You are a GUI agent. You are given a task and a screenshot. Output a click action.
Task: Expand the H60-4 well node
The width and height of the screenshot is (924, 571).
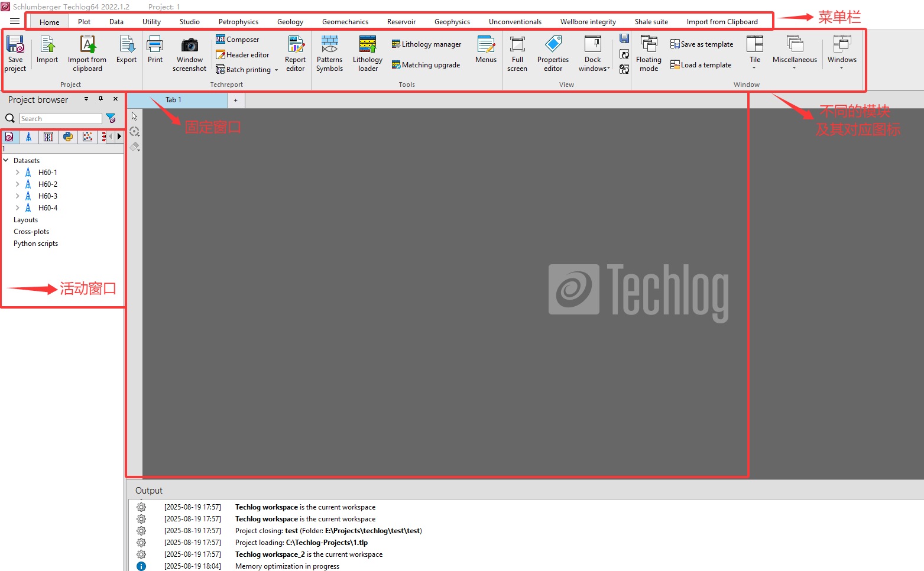pos(17,208)
